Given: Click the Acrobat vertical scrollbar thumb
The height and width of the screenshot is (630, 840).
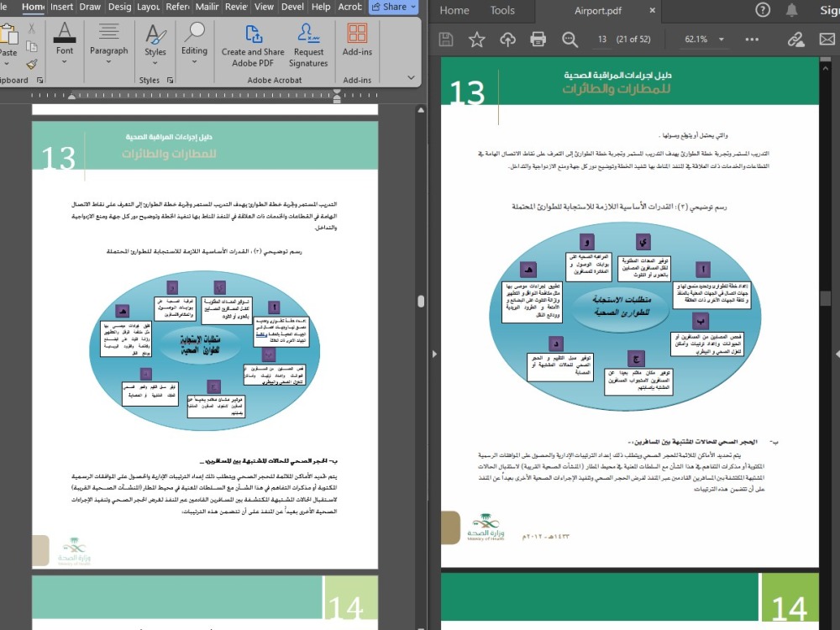Looking at the screenshot, I should (825, 298).
